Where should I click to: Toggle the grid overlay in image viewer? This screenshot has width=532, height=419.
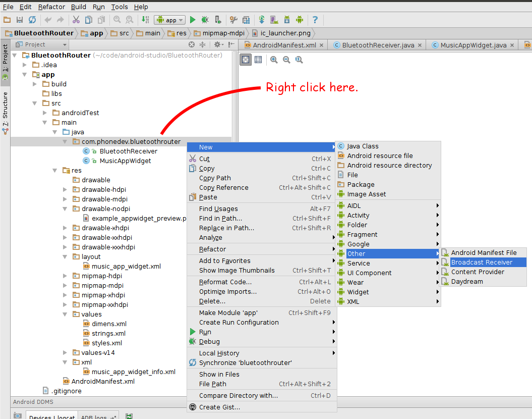(258, 60)
